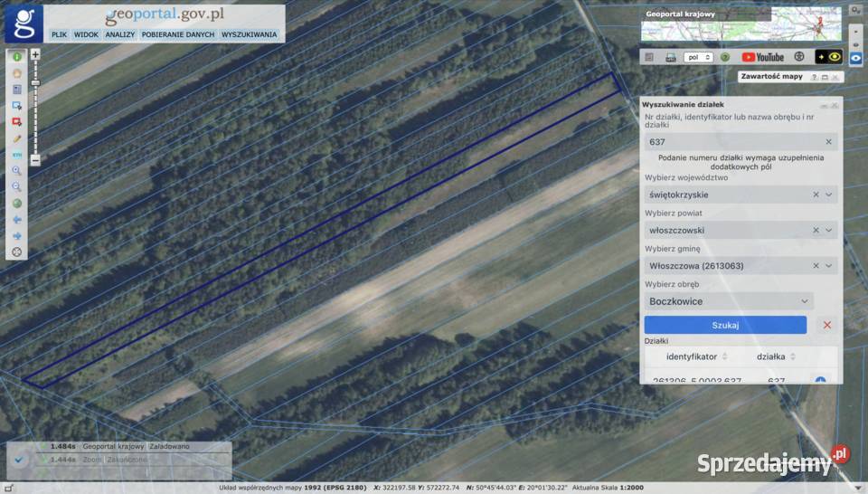Go to next map view arrow
This screenshot has width=868, height=494.
[x=16, y=235]
